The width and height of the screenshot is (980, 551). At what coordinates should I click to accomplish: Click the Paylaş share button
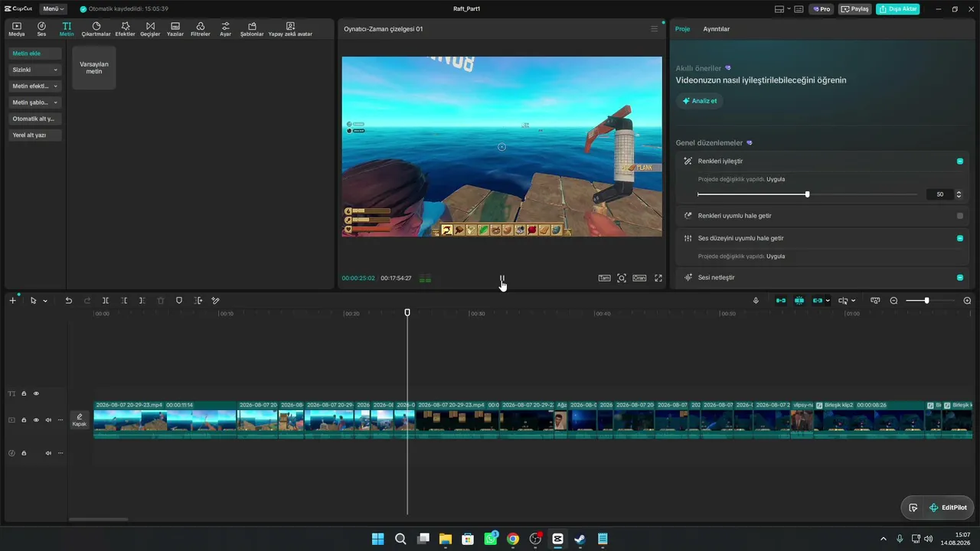(x=855, y=9)
